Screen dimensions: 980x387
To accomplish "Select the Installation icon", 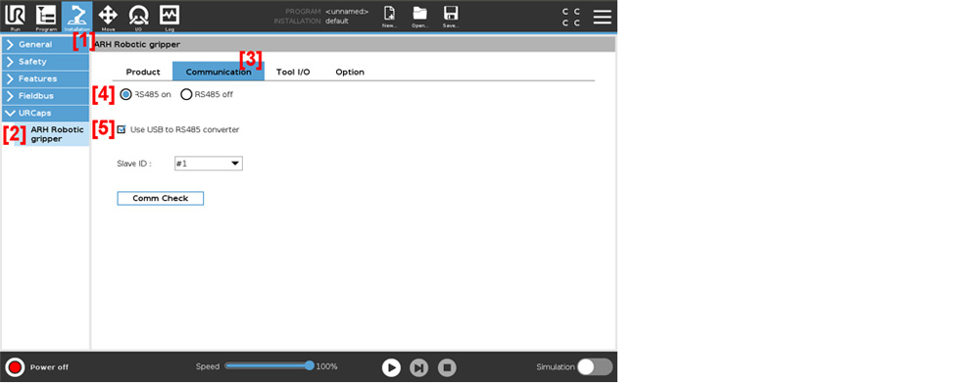I will 76,17.
